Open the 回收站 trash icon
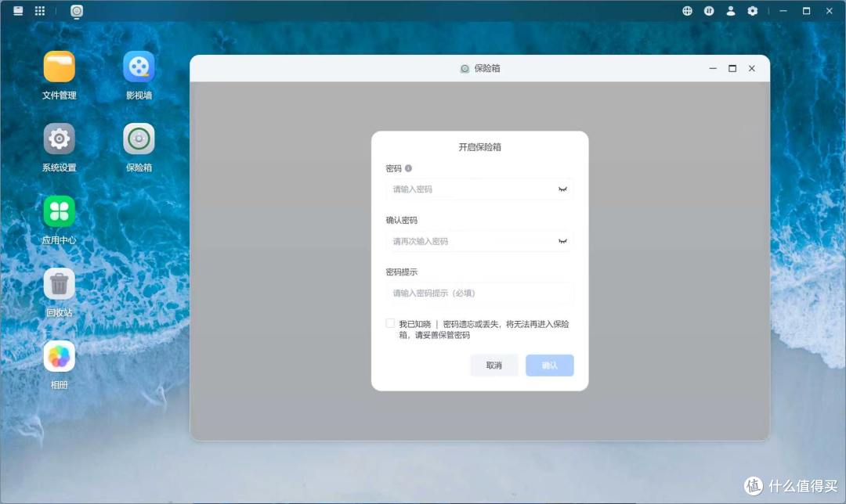 pyautogui.click(x=60, y=283)
